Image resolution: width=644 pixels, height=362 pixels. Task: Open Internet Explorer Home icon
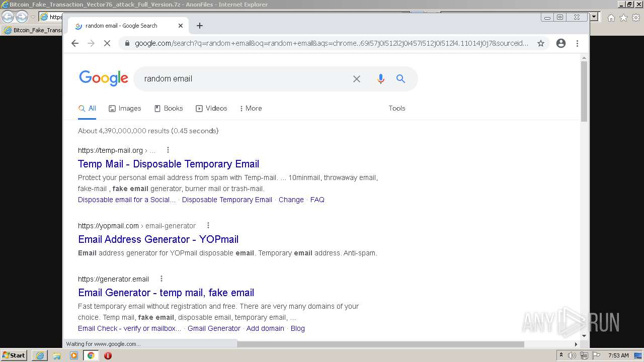[x=611, y=18]
